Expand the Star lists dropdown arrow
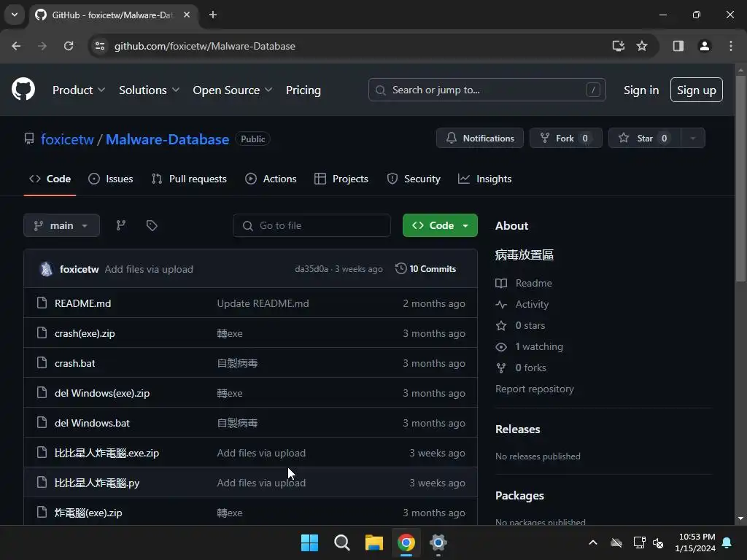747x560 pixels. point(693,138)
